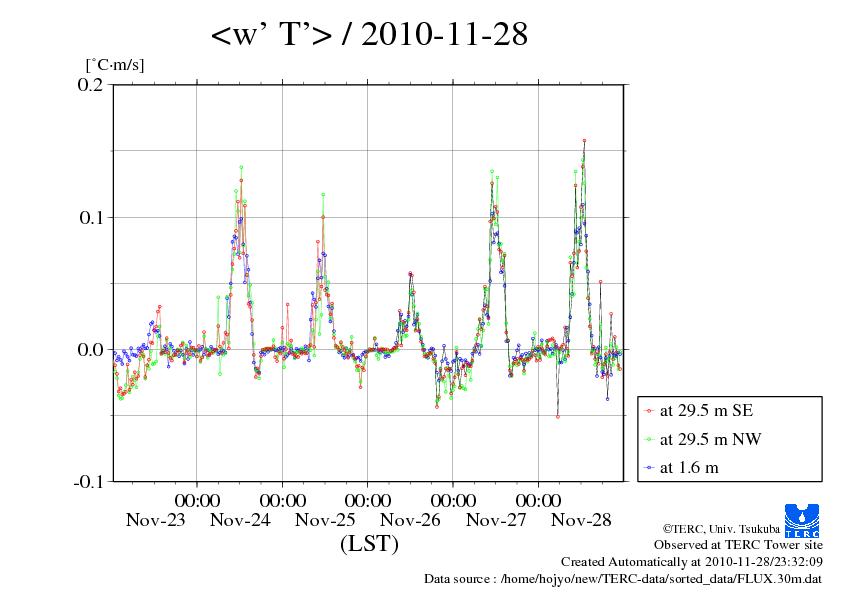Screen dimensions: 842x595
Task: Click the green 29.5 m NW legend marker
Action: click(649, 439)
